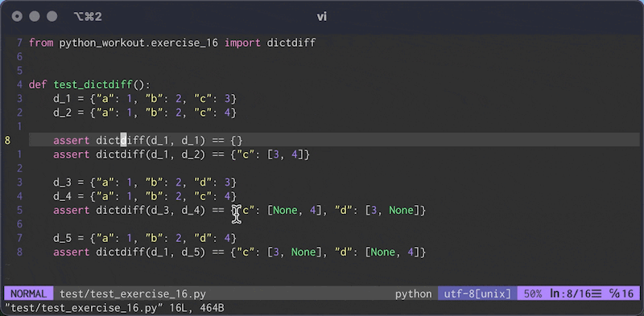Image resolution: width=644 pixels, height=316 pixels.
Task: Click the python_workout.exercise_16 module name
Action: pos(138,43)
